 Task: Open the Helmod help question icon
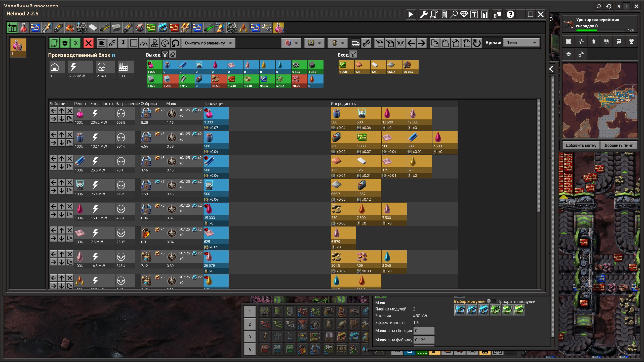click(x=510, y=14)
